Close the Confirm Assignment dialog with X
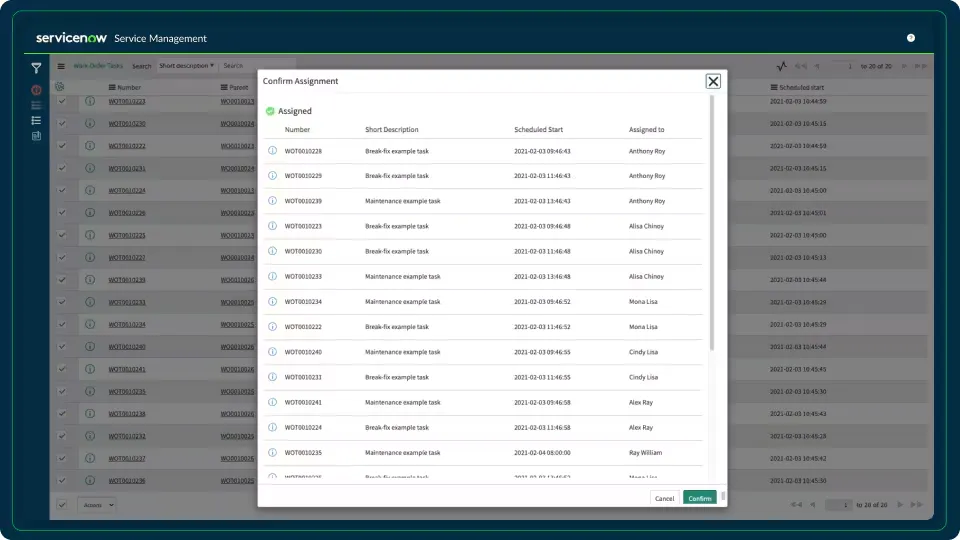The width and height of the screenshot is (960, 540). pos(713,81)
